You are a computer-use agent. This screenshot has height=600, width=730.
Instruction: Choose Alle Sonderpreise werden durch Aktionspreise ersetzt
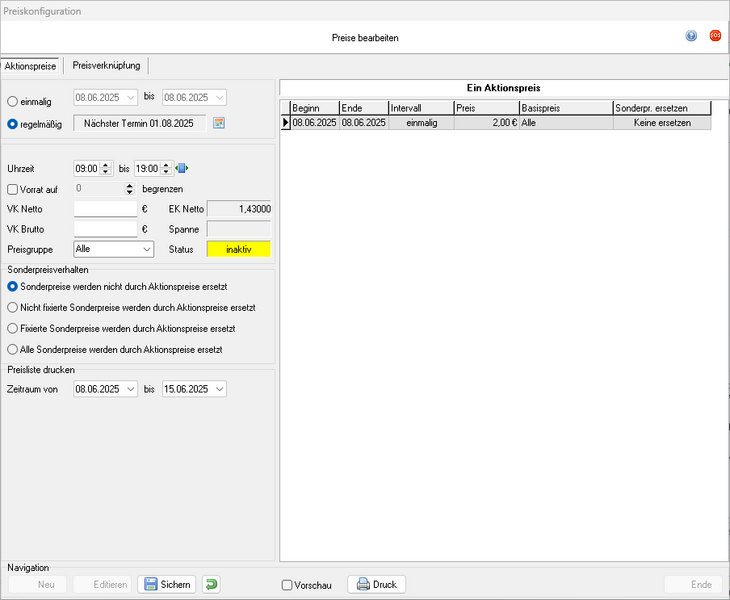12,350
